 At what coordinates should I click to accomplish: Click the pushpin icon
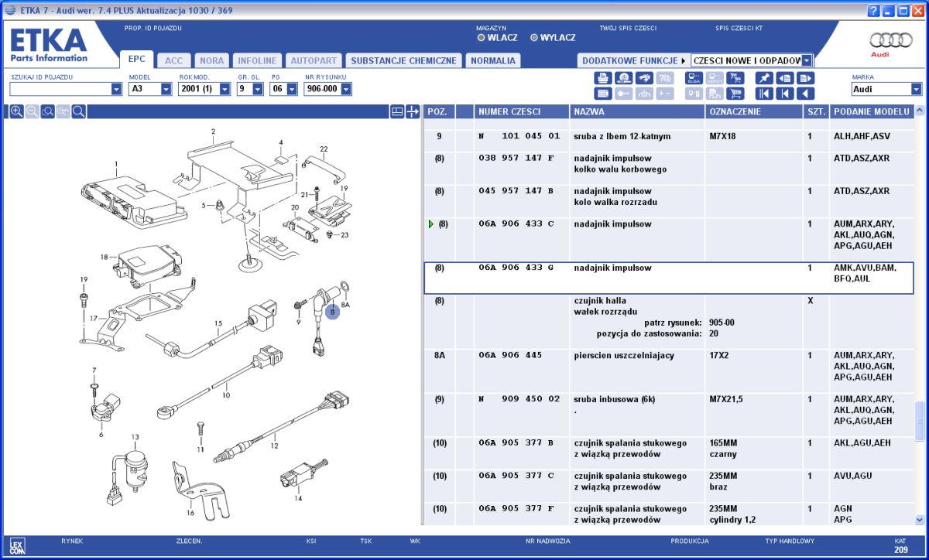tap(764, 78)
